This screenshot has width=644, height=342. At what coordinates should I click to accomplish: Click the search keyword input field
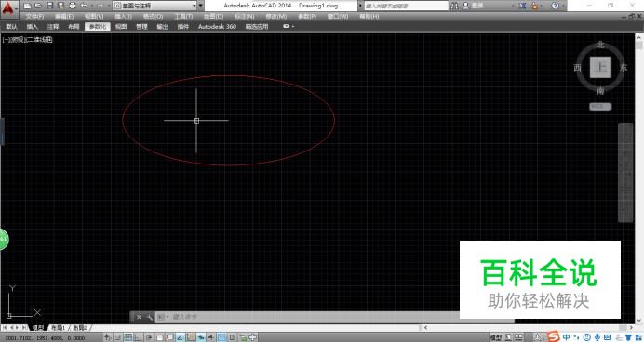407,6
